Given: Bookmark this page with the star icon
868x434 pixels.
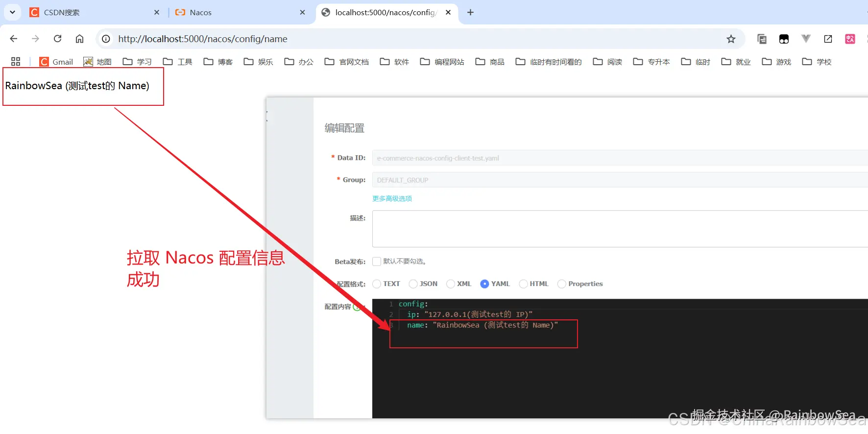Looking at the screenshot, I should [731, 39].
